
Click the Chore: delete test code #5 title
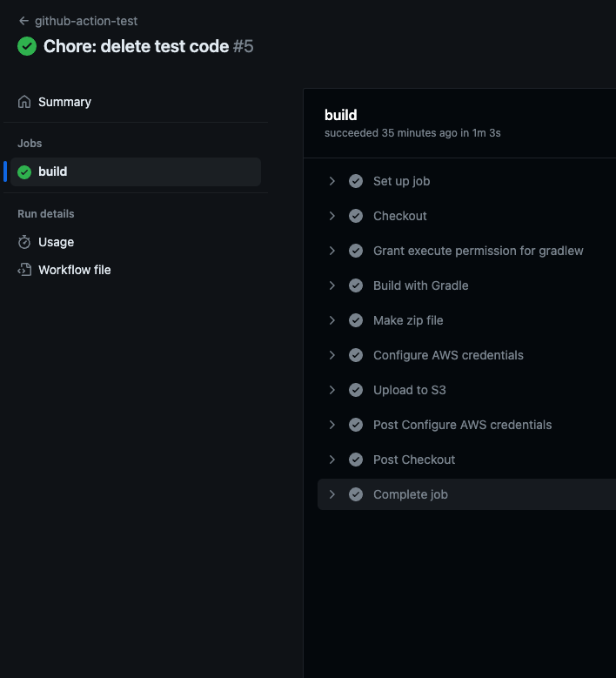[148, 46]
